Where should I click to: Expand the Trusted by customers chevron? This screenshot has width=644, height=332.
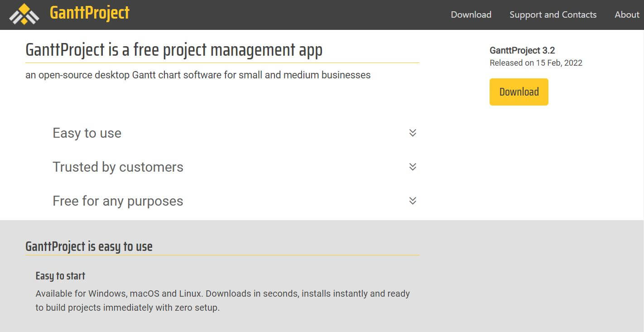pos(413,167)
